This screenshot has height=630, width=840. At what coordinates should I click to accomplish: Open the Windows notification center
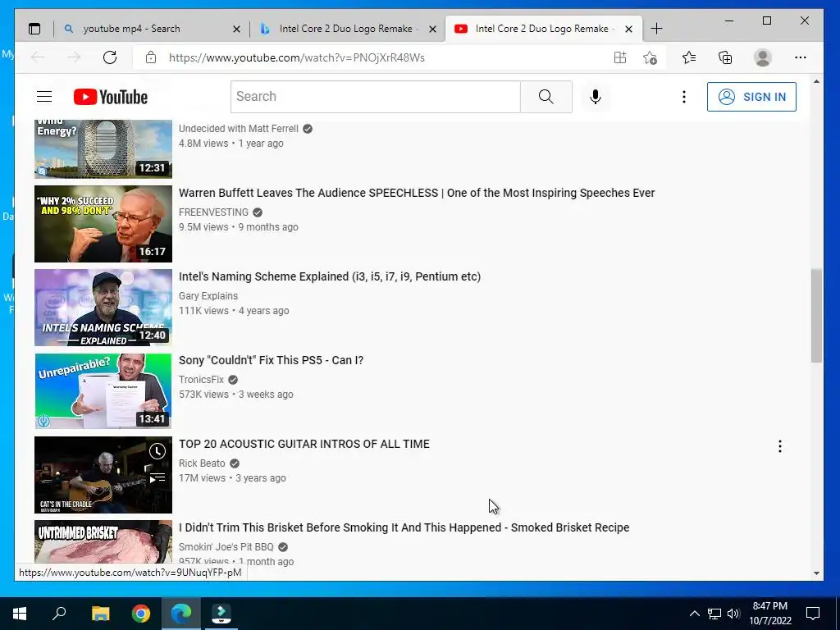tap(813, 614)
